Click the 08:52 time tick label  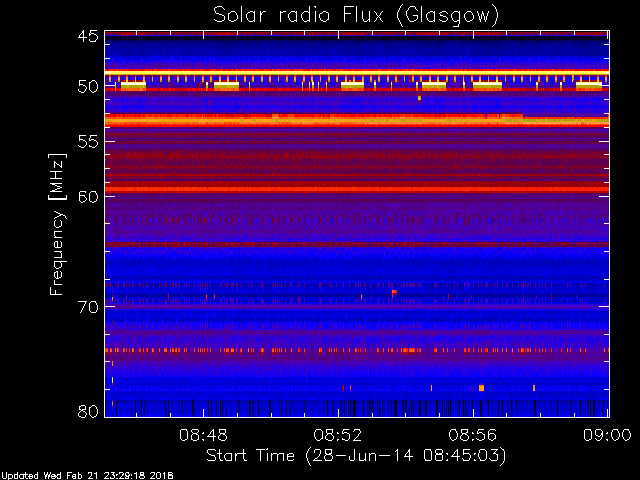(x=338, y=436)
